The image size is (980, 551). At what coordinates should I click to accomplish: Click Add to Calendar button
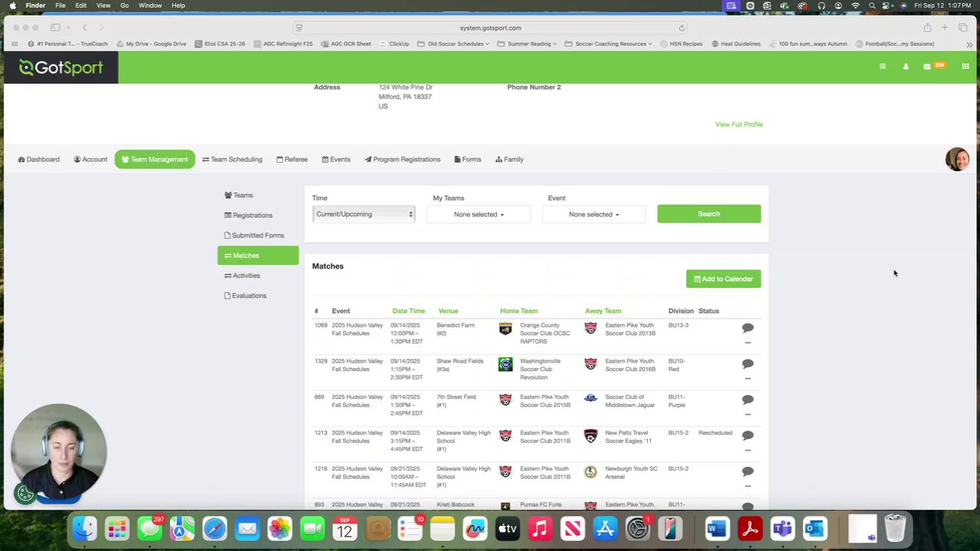coord(724,279)
